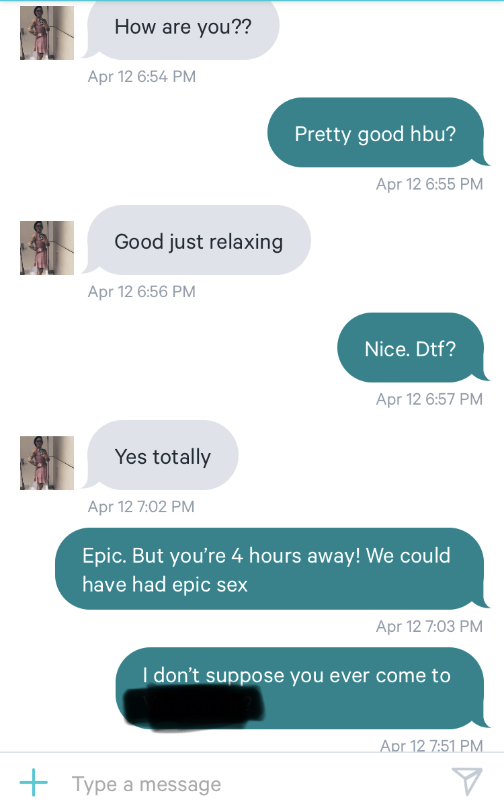Open profile photo beside How are you
The width and height of the screenshot is (504, 812).
click(47, 33)
